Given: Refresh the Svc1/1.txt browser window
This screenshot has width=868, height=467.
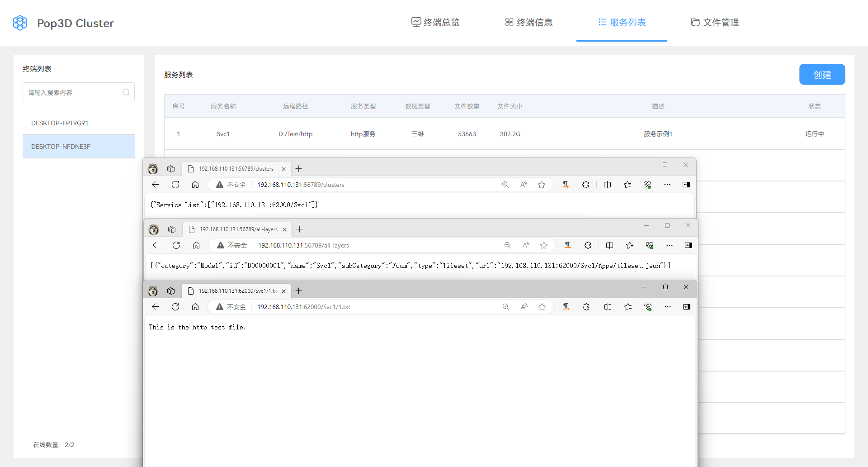Looking at the screenshot, I should pyautogui.click(x=175, y=307).
